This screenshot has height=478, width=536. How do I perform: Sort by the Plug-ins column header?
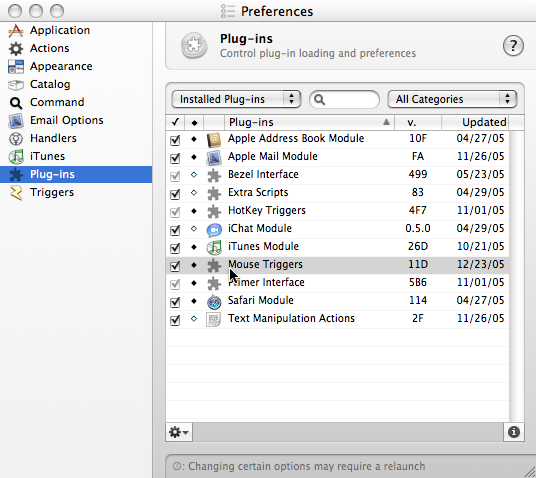[309, 122]
